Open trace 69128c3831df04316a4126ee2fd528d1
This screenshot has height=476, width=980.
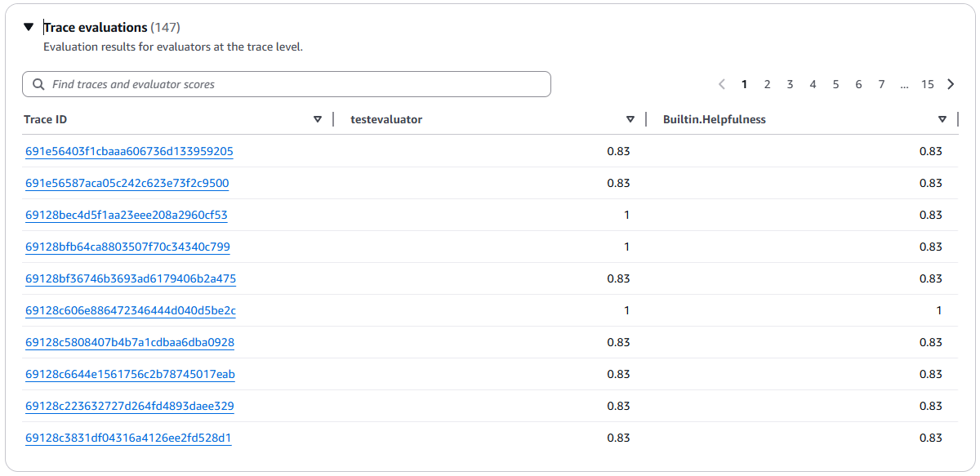tap(128, 438)
